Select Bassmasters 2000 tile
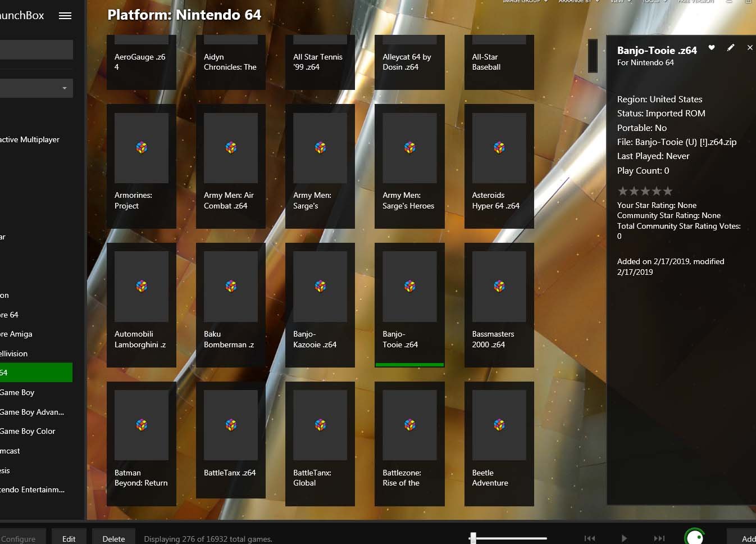Image resolution: width=756 pixels, height=544 pixels. point(499,305)
